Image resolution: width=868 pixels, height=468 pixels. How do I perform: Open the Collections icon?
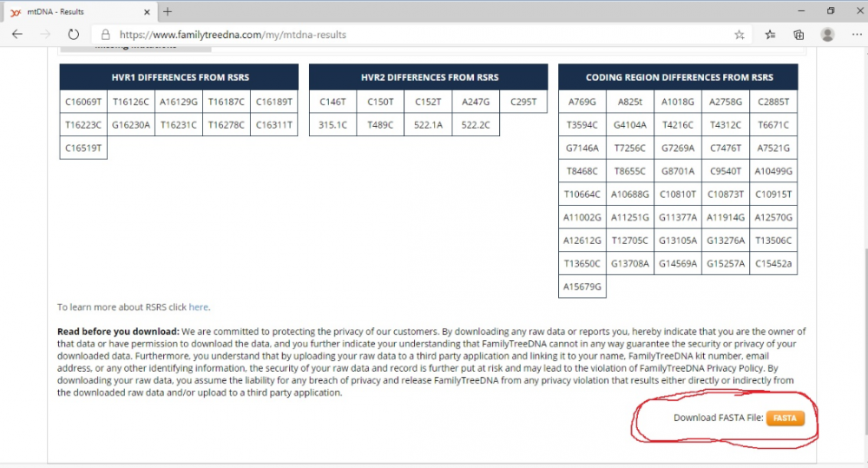799,35
